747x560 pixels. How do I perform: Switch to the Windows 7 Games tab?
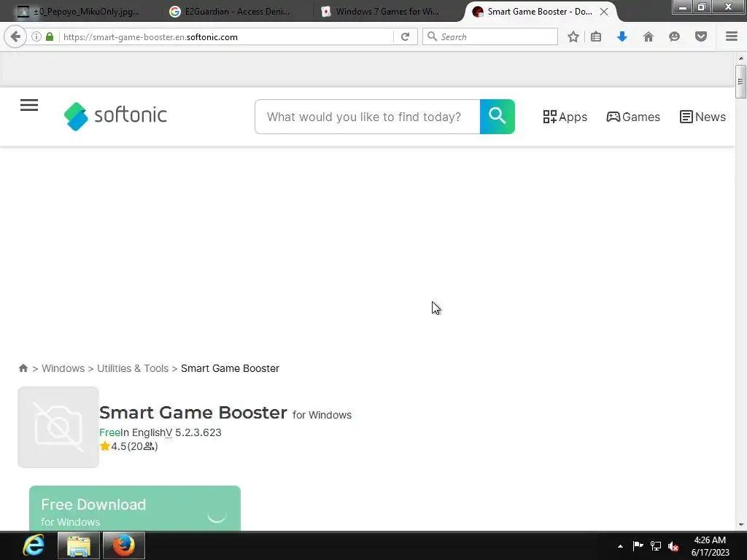[x=379, y=12]
